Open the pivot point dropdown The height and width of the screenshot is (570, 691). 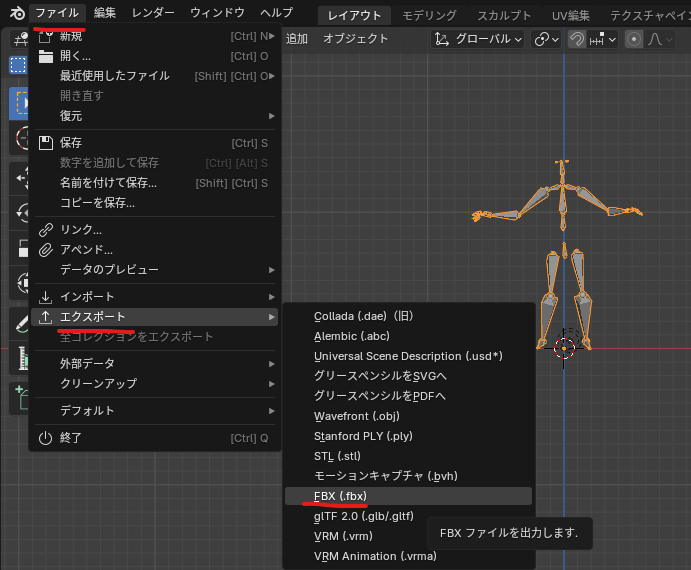click(546, 39)
